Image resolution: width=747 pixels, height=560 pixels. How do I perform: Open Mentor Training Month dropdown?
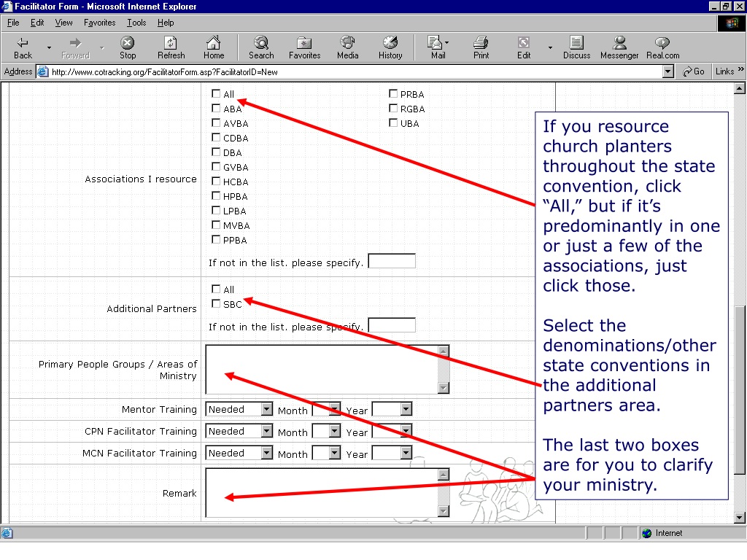tap(326, 409)
